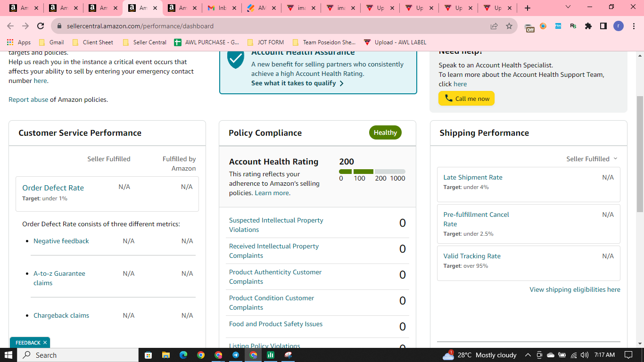The width and height of the screenshot is (644, 362).
Task: Open the RS browser extension
Action: [x=573, y=26]
